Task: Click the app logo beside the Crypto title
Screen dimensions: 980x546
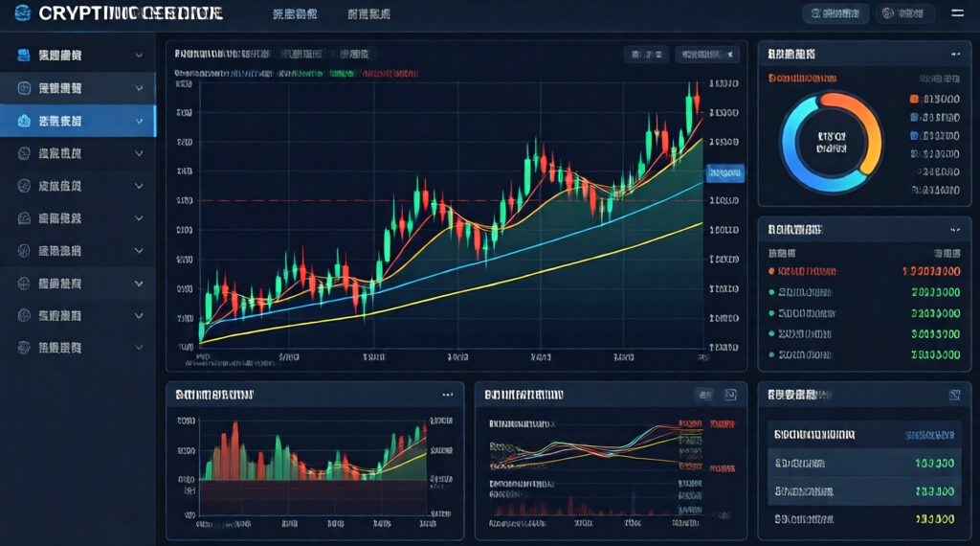Action: tap(23, 13)
